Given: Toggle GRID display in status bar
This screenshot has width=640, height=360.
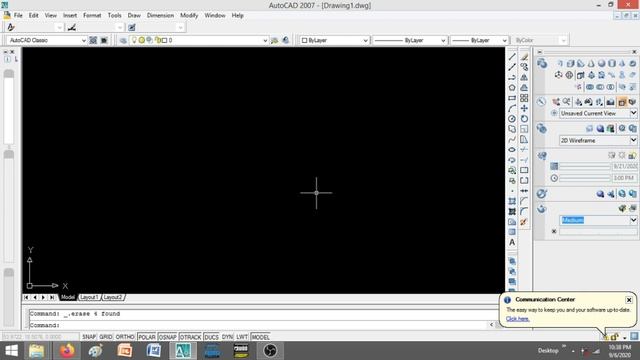Looking at the screenshot, I should 106,337.
